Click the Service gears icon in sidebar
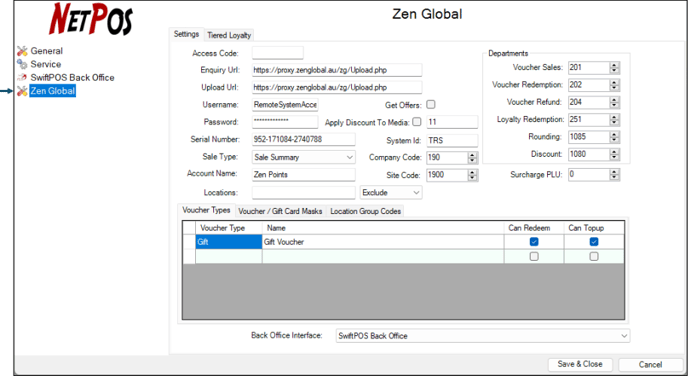This screenshot has width=688, height=376. pyautogui.click(x=22, y=64)
